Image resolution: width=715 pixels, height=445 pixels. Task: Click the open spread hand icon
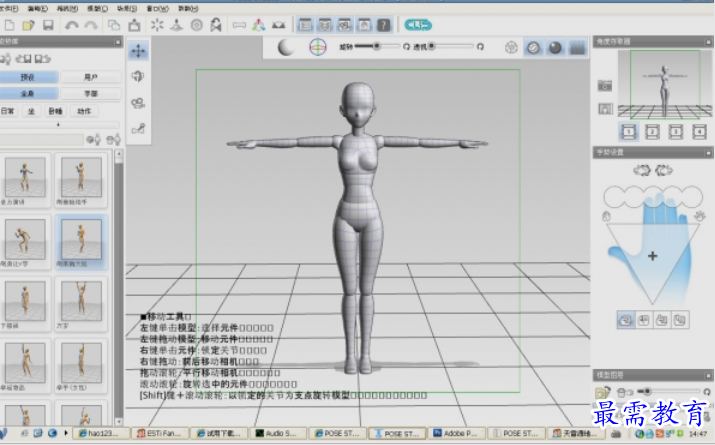coord(699,216)
